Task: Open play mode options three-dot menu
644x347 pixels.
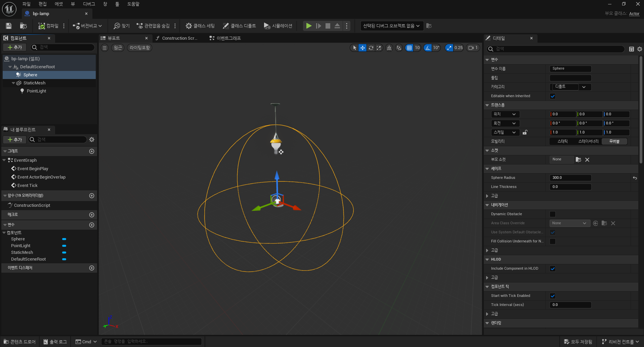Action: [347, 26]
